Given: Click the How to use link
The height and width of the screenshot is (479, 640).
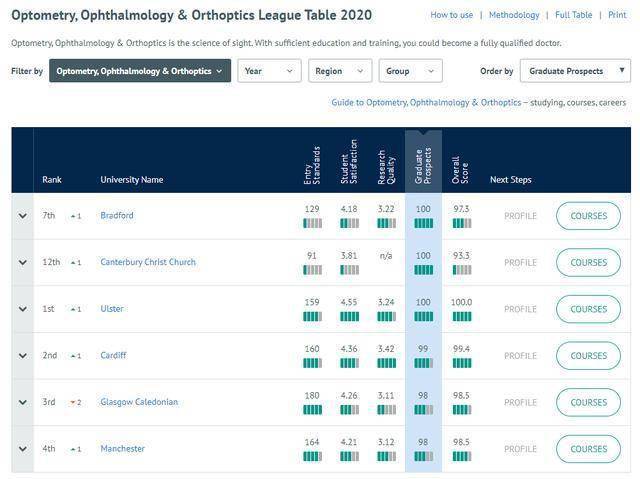Looking at the screenshot, I should pos(452,15).
